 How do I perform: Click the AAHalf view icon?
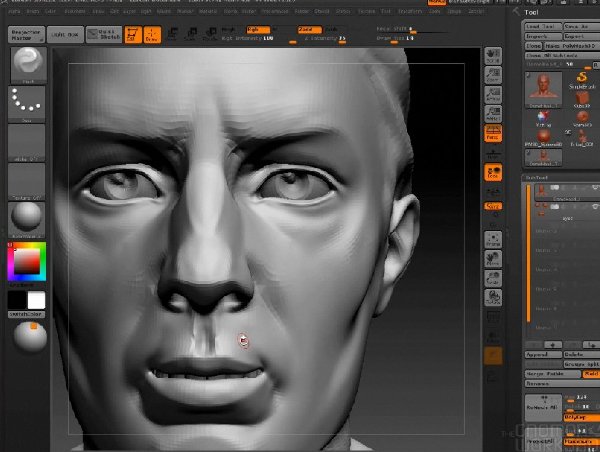click(x=493, y=114)
